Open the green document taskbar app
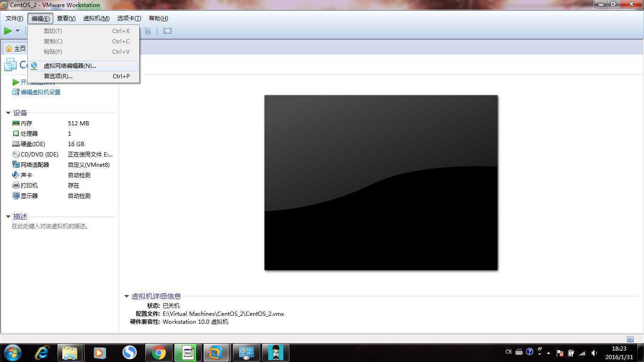 pos(188,353)
